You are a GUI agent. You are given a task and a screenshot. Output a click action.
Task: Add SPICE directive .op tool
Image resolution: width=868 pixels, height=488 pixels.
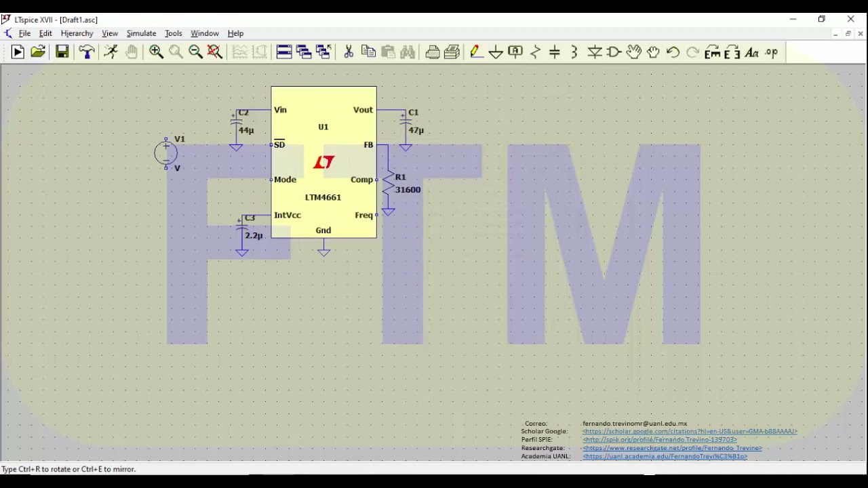coord(772,52)
